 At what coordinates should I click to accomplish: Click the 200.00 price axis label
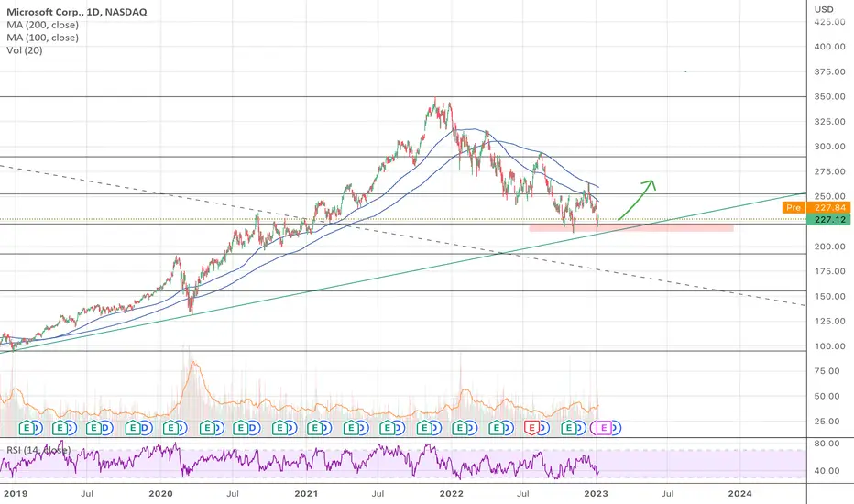pos(829,247)
